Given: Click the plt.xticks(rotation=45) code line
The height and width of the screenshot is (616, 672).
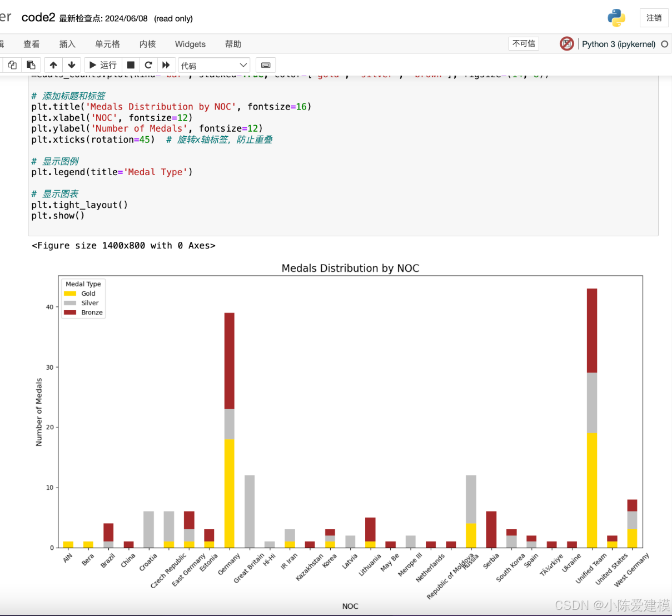Looking at the screenshot, I should (x=93, y=140).
